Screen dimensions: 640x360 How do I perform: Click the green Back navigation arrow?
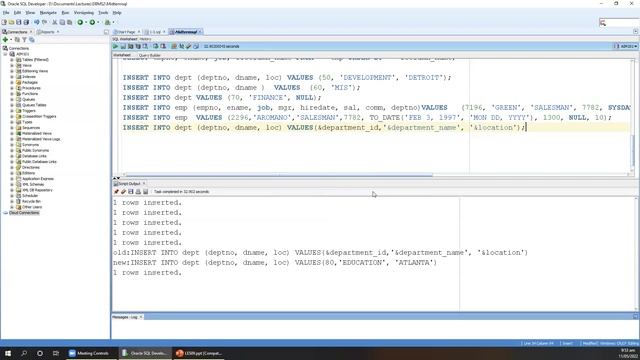tap(80, 22)
